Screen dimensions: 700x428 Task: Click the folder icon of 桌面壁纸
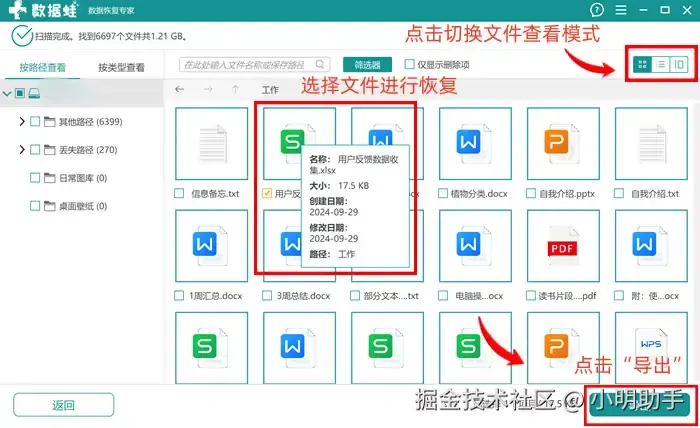pyautogui.click(x=50, y=206)
